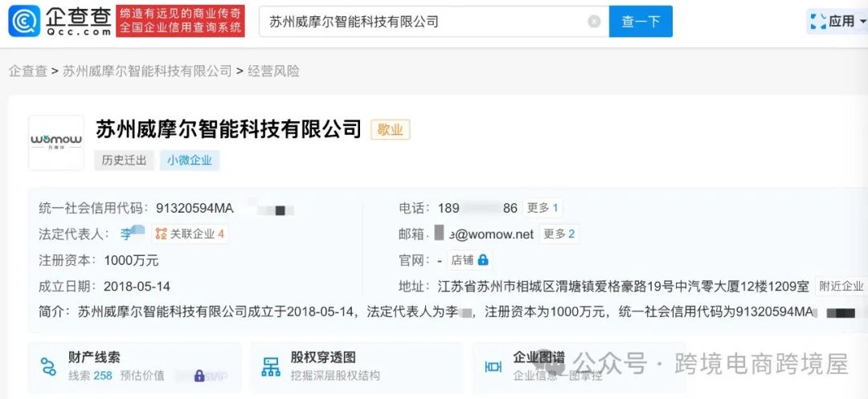Click the 查一下 search button

point(641,22)
